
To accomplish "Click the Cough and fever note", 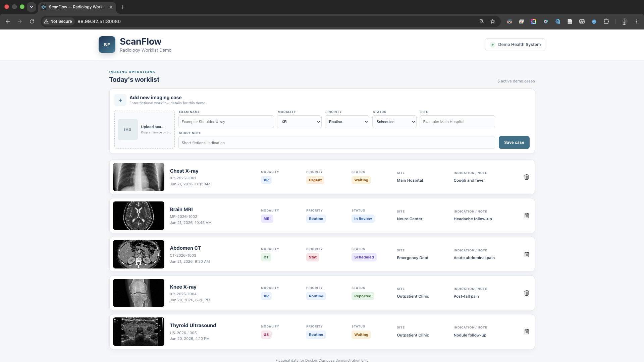I will tap(469, 180).
